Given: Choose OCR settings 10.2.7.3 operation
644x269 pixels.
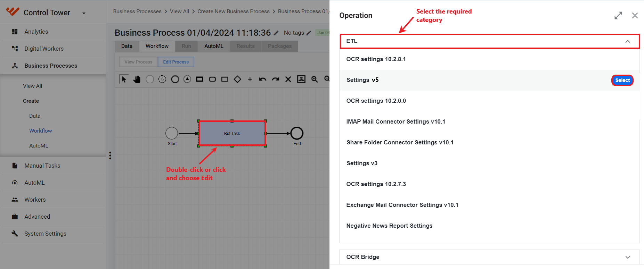Looking at the screenshot, I should 489,184.
